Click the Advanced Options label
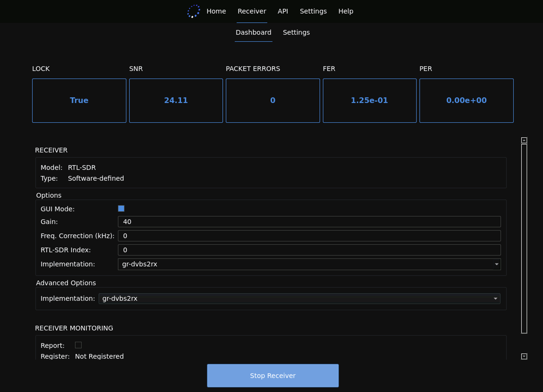543x392 pixels. click(66, 283)
